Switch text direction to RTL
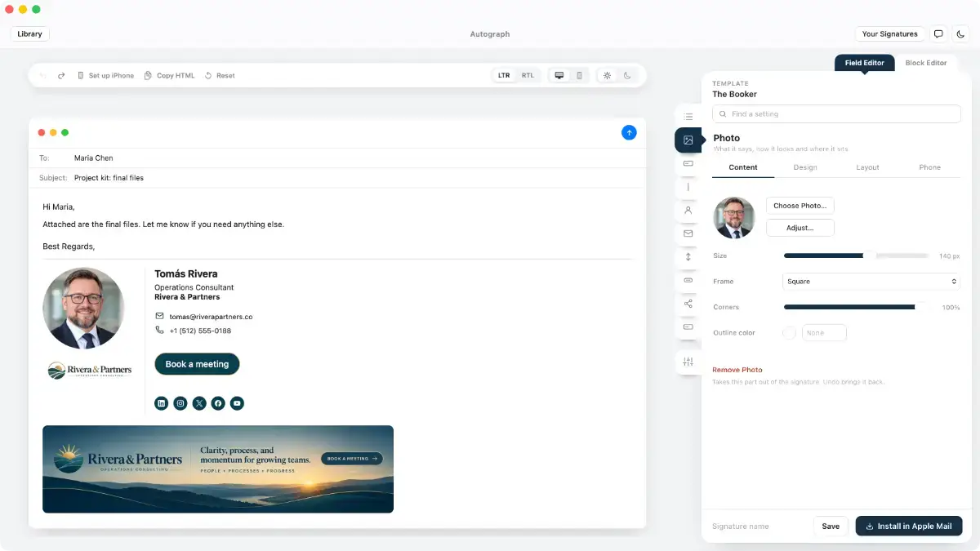The image size is (980, 551). [528, 75]
